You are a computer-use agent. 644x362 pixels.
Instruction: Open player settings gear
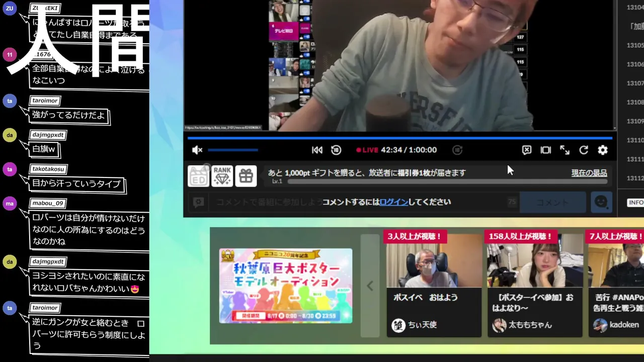tap(603, 150)
